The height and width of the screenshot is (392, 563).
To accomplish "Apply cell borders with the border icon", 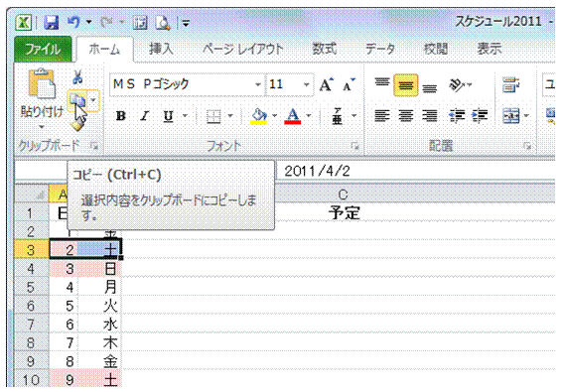I will click(213, 116).
